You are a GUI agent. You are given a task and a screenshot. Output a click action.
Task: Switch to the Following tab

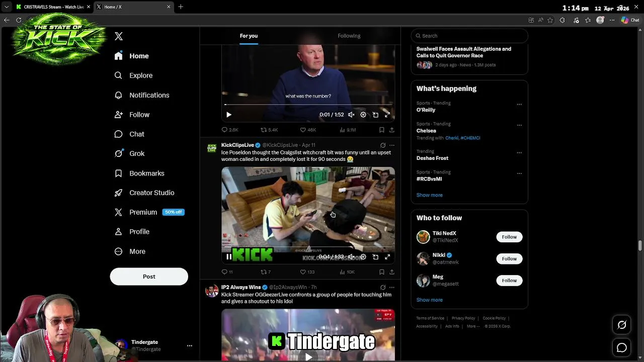click(x=349, y=36)
